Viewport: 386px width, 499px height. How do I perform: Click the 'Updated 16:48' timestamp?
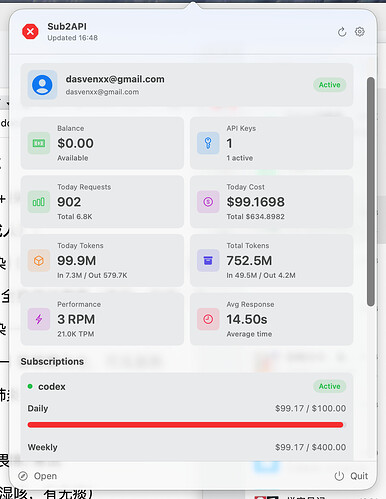pyautogui.click(x=73, y=38)
